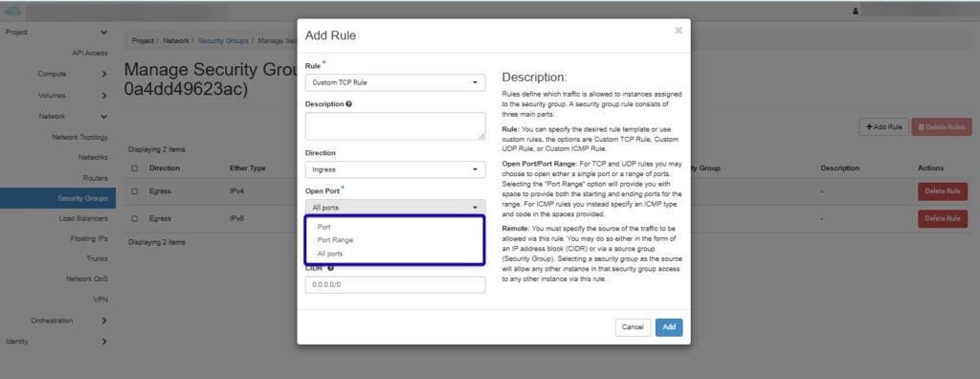Open Network Topology in the sidebar
980x379 pixels.
tap(80, 137)
